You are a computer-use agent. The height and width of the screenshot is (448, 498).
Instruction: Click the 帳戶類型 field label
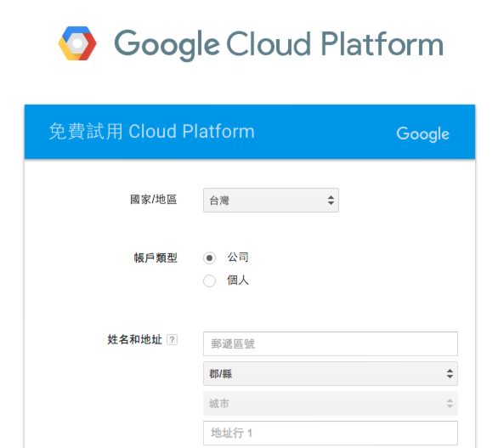(156, 258)
